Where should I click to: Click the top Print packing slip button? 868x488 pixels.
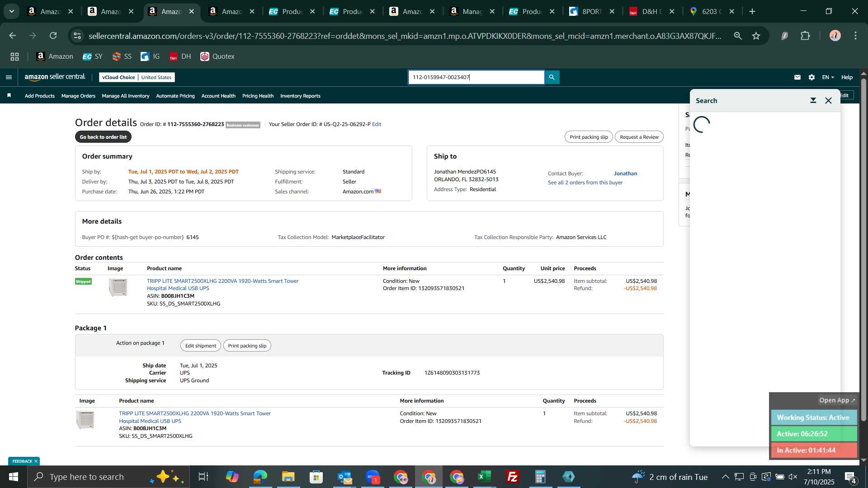589,137
